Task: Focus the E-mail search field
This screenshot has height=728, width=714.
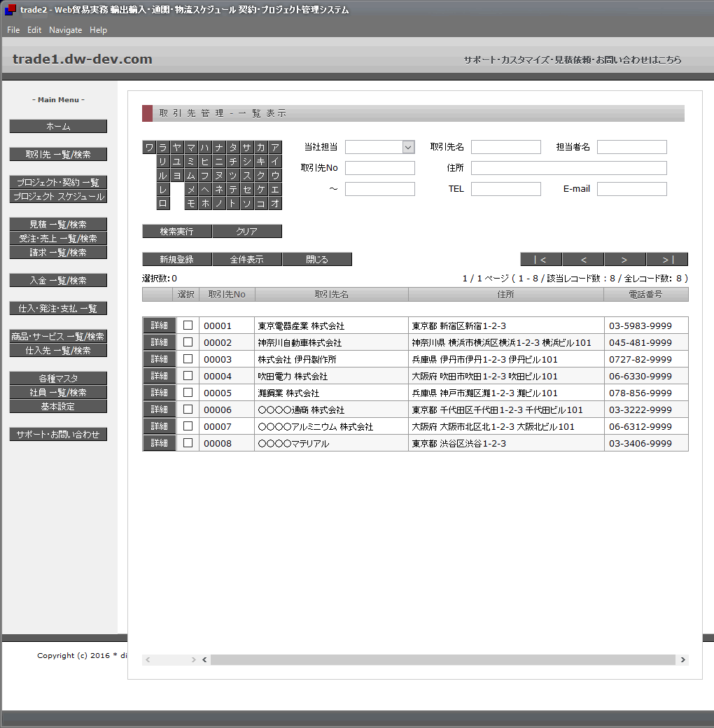Action: click(632, 189)
